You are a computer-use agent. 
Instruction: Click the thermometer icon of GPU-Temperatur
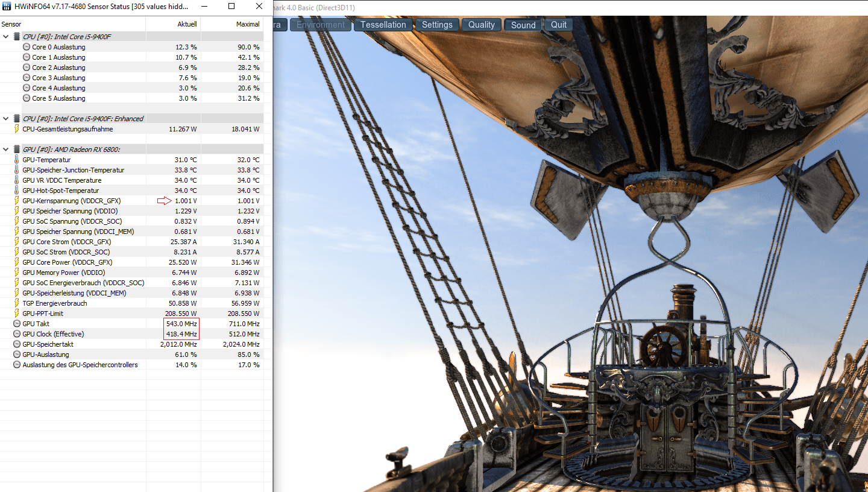click(17, 160)
